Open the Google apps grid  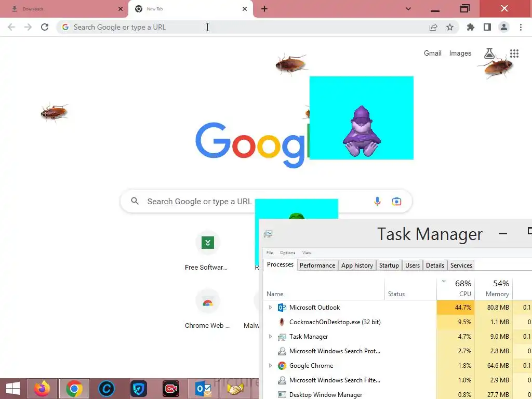(x=514, y=54)
